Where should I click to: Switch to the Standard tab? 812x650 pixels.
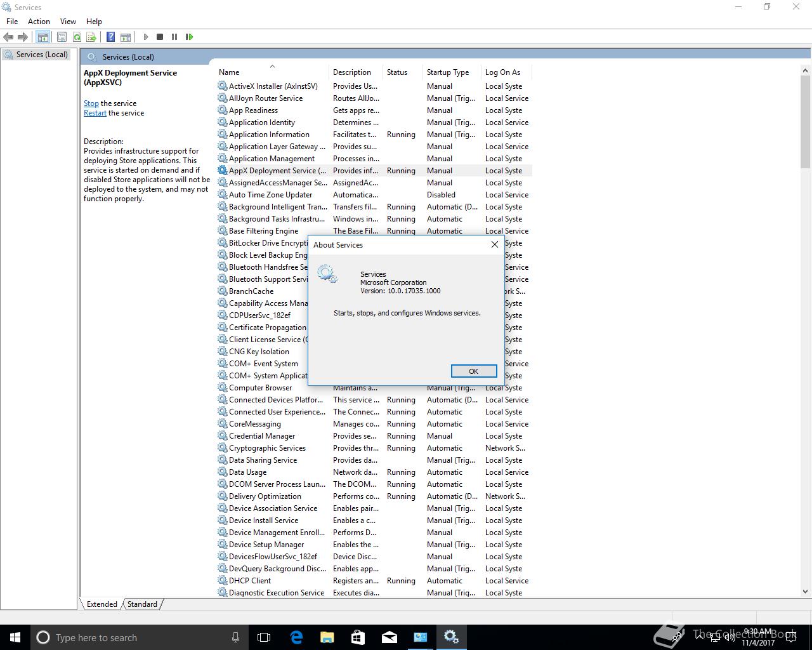142,604
